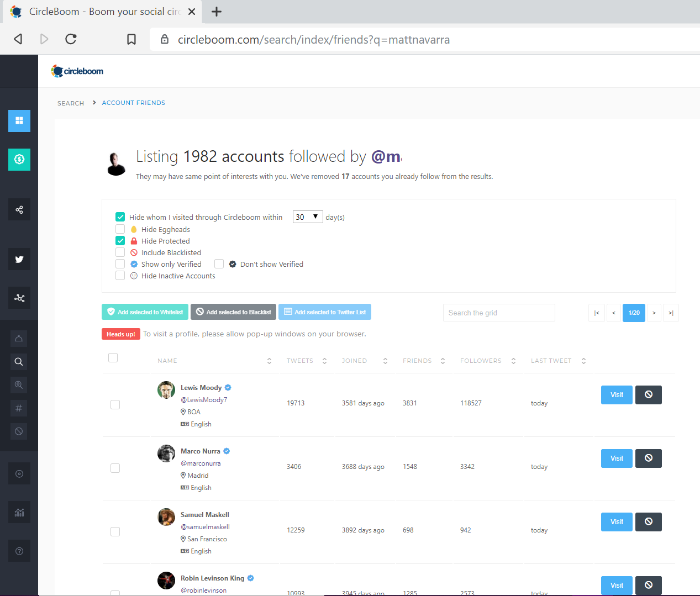Click the ACCOUNT FRIENDS breadcrumb
The image size is (700, 596).
coord(134,103)
